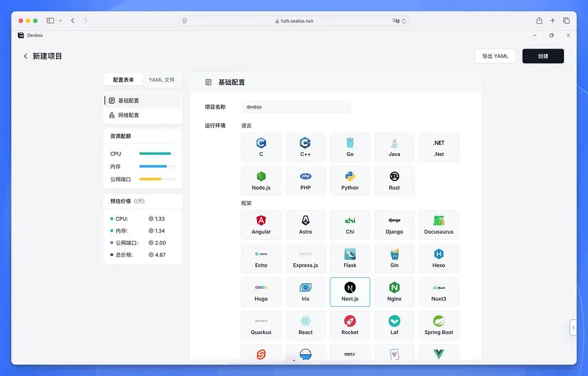This screenshot has width=588, height=376.
Task: Select the Django framework card
Action: [x=394, y=225]
